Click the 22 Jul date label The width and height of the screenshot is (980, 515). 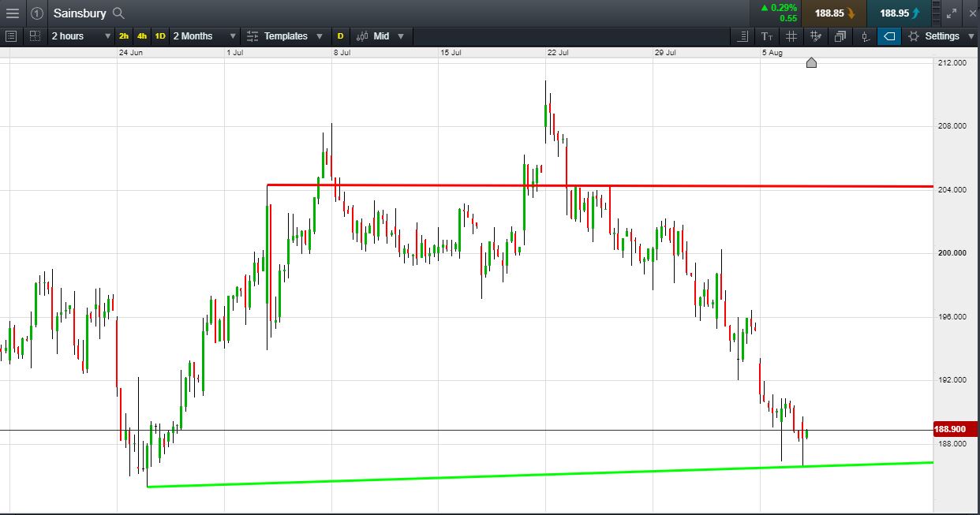(x=558, y=53)
